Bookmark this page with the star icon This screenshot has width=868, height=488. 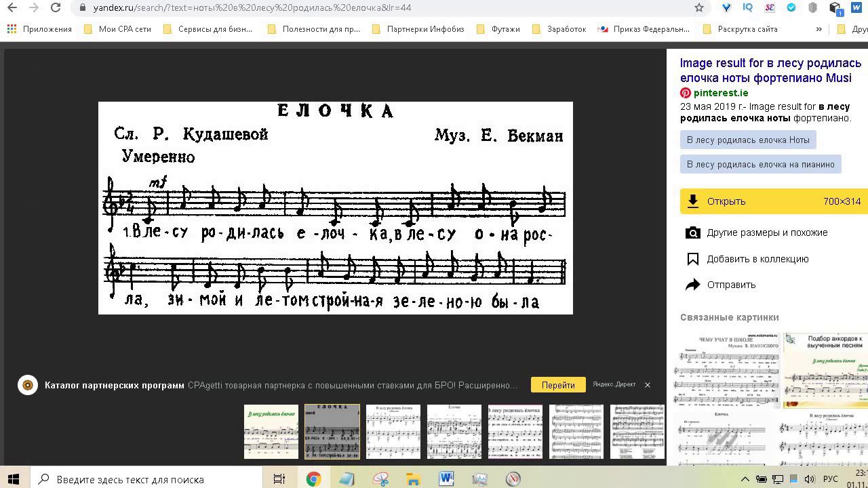(x=699, y=7)
